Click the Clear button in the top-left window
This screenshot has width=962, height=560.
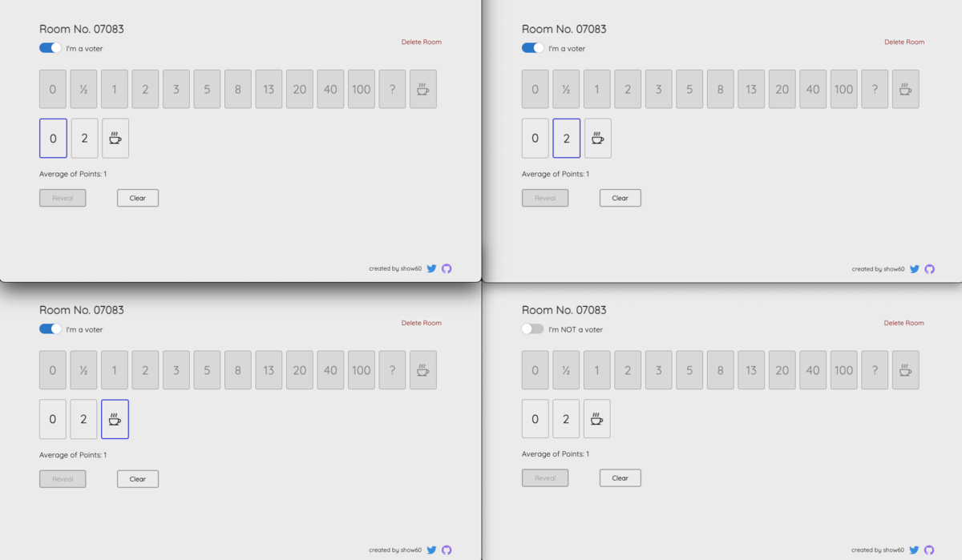click(x=138, y=198)
